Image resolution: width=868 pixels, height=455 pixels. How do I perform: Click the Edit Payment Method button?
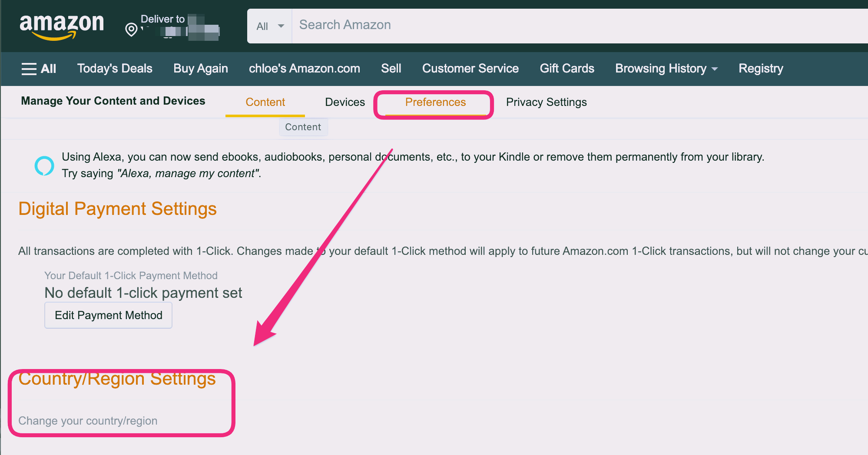click(109, 315)
